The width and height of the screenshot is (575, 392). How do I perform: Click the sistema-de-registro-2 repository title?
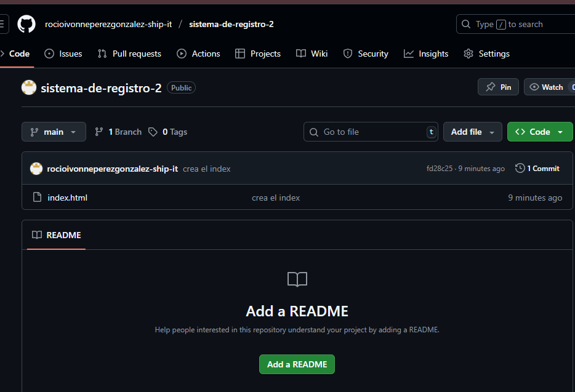(x=101, y=88)
